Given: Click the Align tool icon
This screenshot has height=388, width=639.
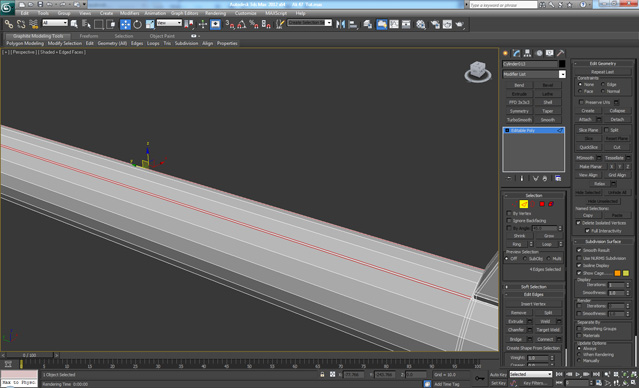Looking at the screenshot, I should 353,24.
